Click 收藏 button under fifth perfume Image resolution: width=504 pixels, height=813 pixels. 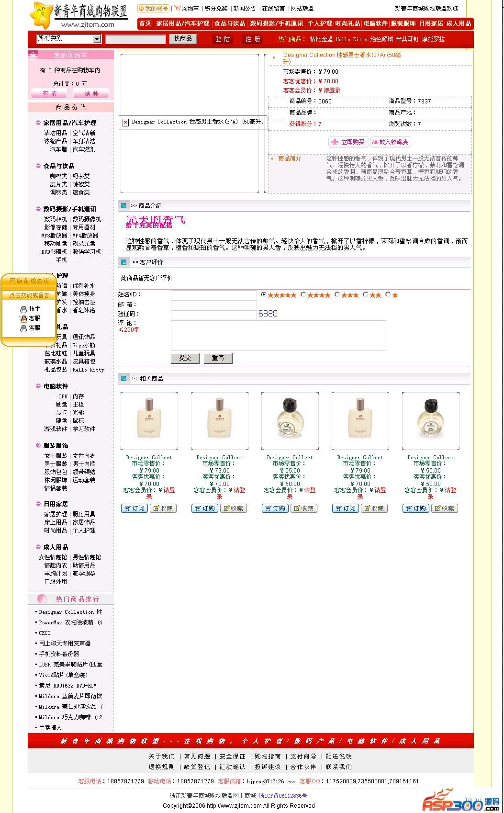pyautogui.click(x=445, y=508)
